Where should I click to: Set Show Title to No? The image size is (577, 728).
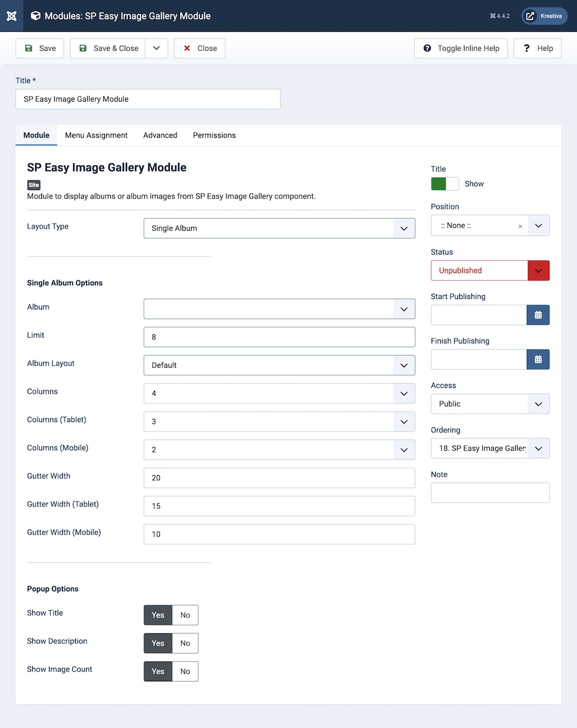(x=185, y=615)
